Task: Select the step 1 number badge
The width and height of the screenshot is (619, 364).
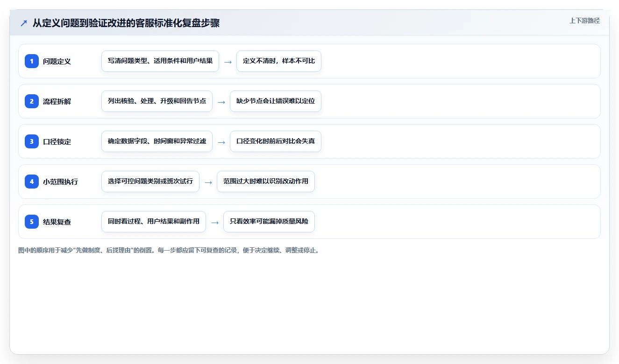Action: [x=32, y=61]
